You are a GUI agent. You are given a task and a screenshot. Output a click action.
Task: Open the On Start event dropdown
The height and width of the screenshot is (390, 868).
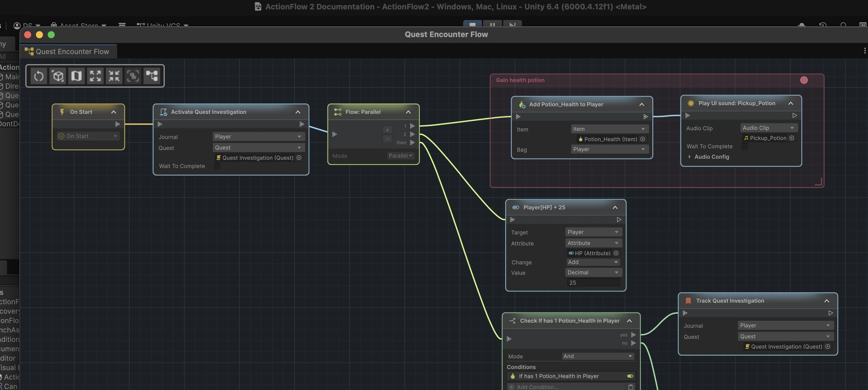88,136
